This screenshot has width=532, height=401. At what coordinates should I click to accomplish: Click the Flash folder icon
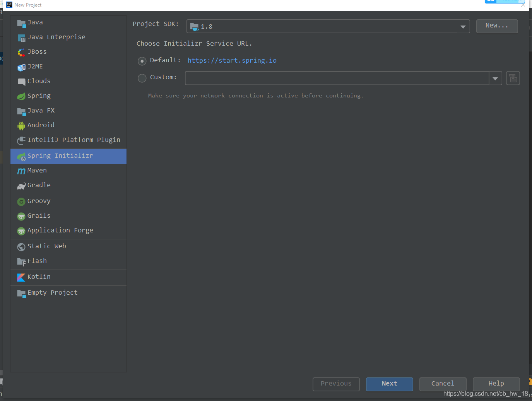[21, 262]
